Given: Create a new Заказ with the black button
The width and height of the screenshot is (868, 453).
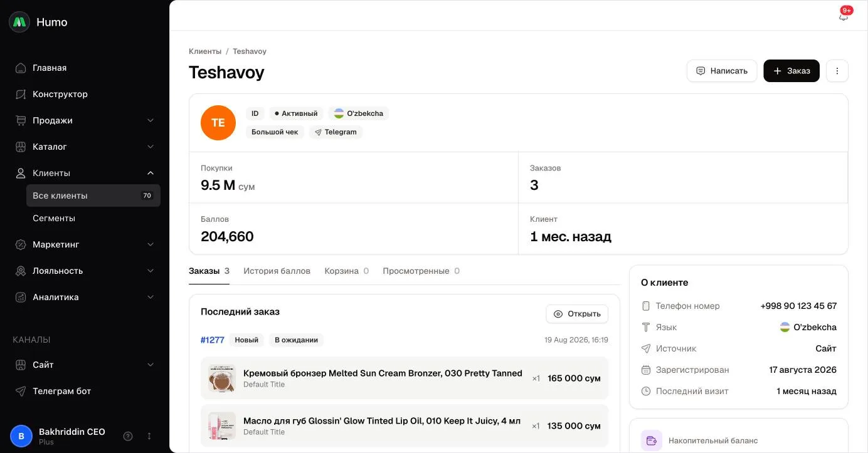Looking at the screenshot, I should point(791,71).
